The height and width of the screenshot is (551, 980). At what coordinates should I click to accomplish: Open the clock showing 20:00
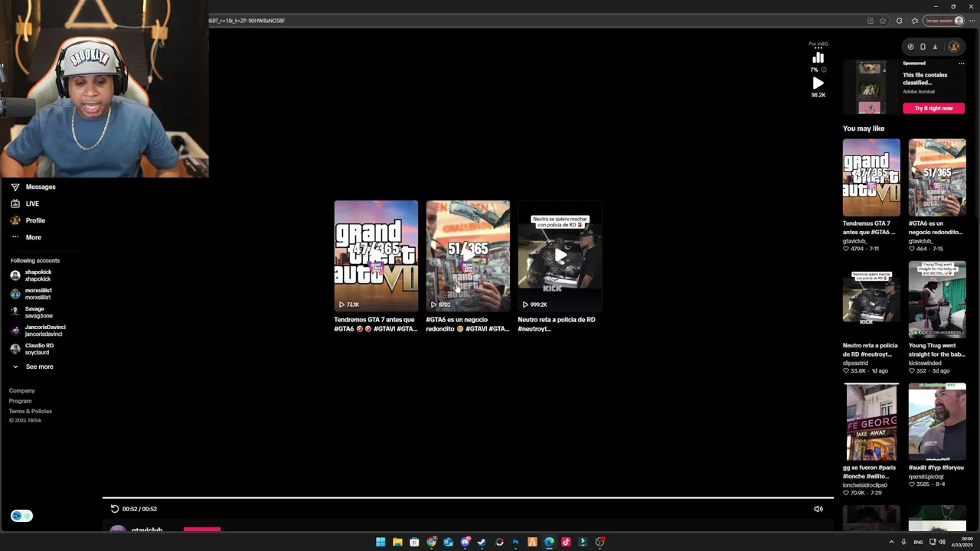(962, 542)
